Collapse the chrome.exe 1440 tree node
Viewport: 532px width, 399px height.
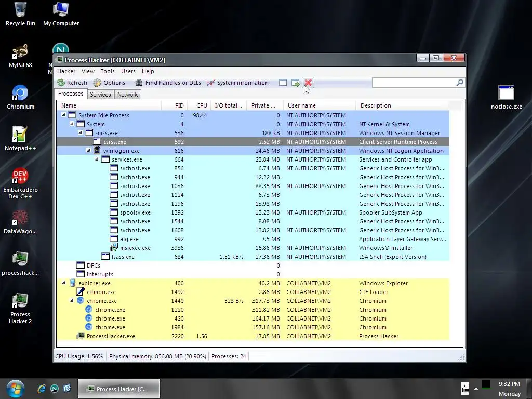coord(72,300)
